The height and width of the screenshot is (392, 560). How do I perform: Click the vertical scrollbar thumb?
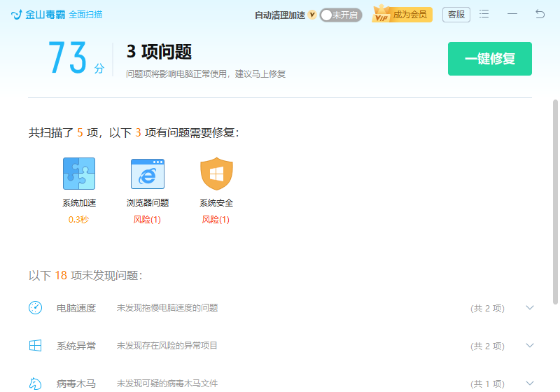click(x=555, y=202)
